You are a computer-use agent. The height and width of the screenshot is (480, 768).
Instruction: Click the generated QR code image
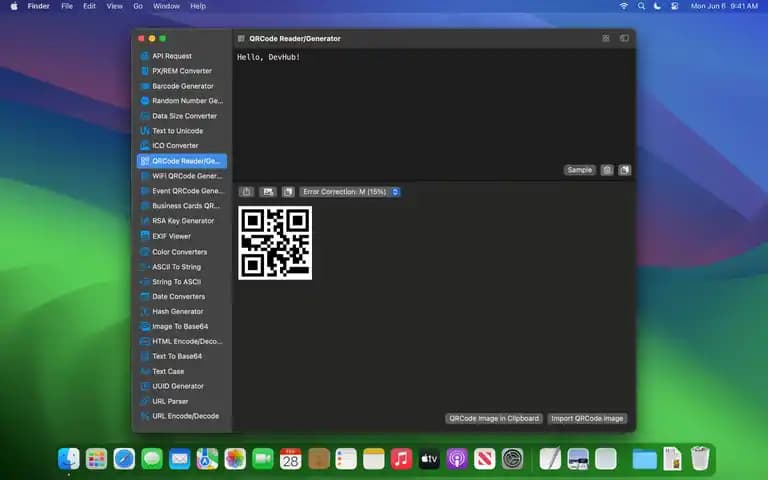(x=275, y=243)
